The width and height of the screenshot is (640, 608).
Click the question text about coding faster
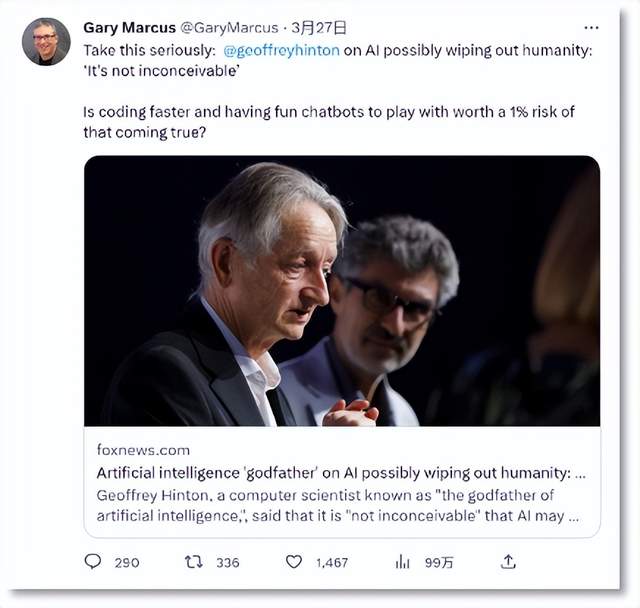[320, 113]
